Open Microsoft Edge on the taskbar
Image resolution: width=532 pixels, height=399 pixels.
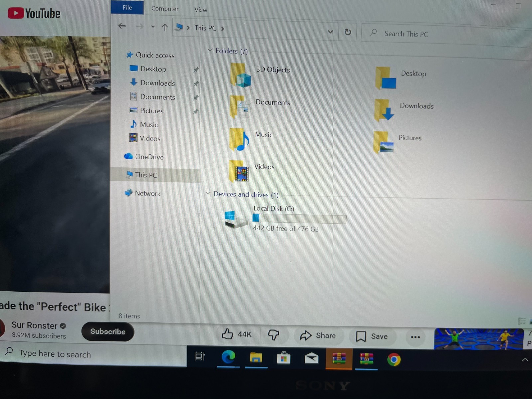tap(228, 357)
